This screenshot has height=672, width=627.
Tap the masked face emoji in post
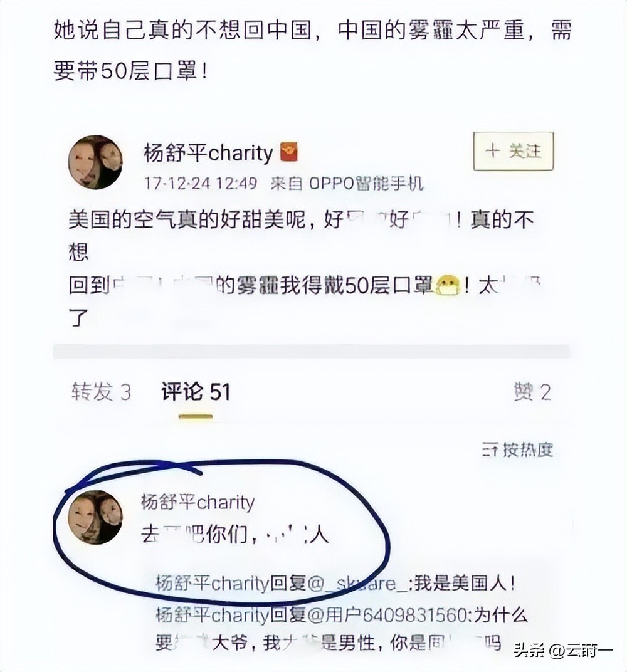(x=448, y=285)
